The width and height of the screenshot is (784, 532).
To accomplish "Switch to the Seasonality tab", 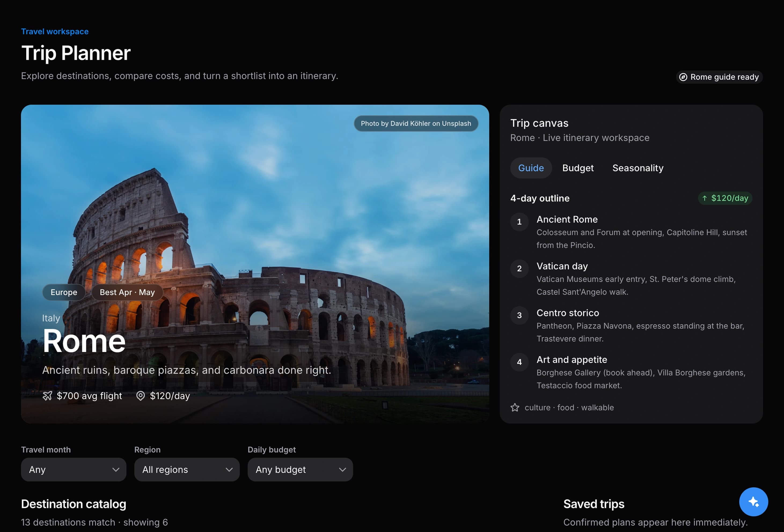I will pyautogui.click(x=638, y=168).
